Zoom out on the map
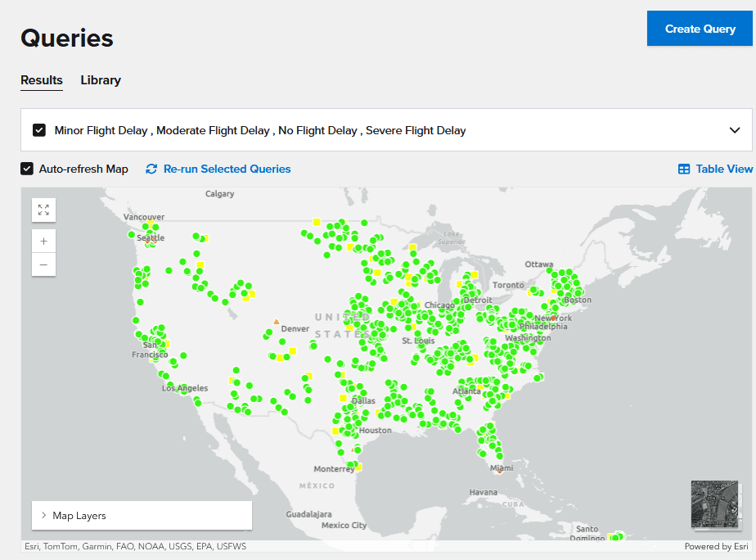The image size is (756, 560). [x=43, y=264]
